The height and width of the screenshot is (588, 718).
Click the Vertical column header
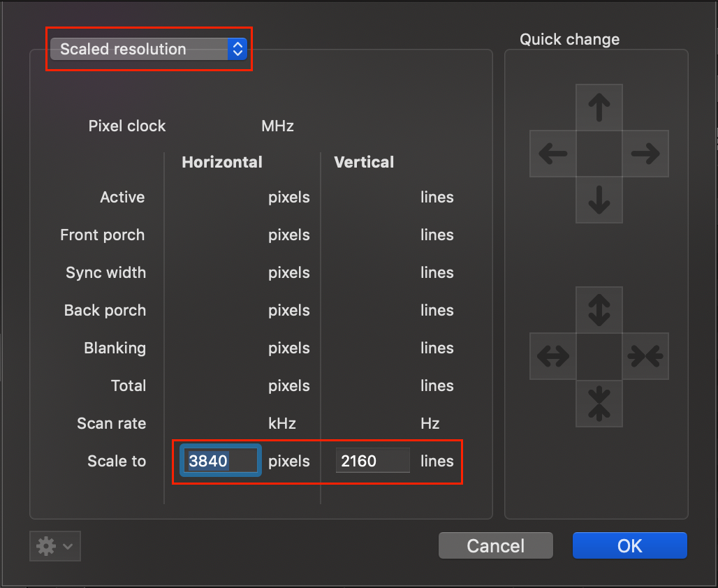pyautogui.click(x=364, y=162)
